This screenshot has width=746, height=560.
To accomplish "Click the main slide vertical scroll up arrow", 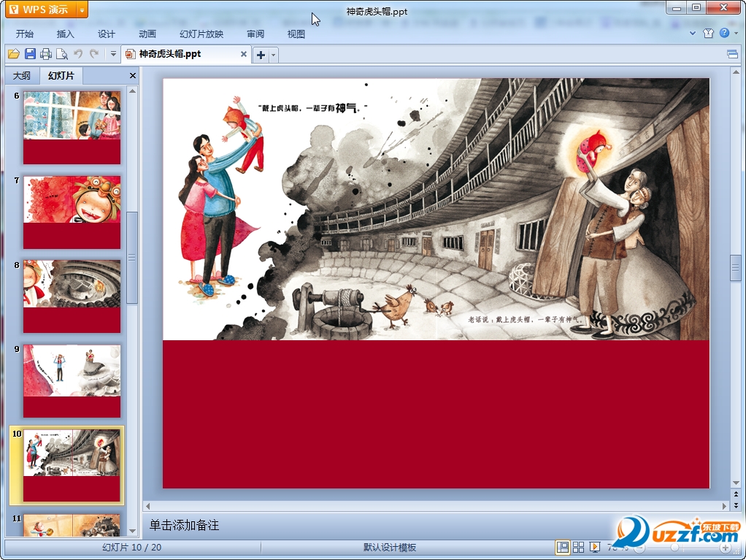I will point(736,72).
